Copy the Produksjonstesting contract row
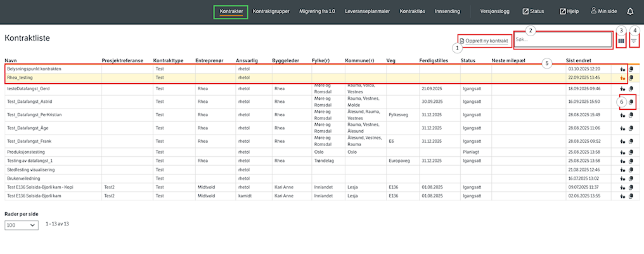 pyautogui.click(x=631, y=152)
